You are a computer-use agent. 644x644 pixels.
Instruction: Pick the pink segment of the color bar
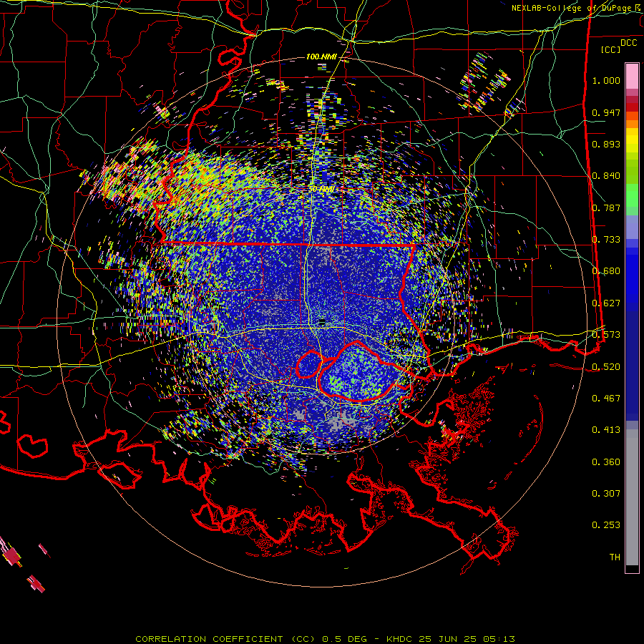[632, 76]
